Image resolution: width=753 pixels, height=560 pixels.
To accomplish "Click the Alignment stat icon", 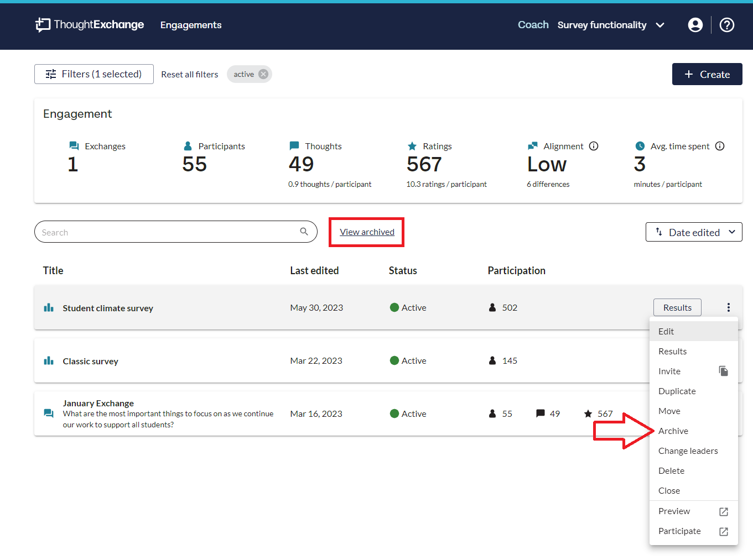I will pyautogui.click(x=533, y=146).
